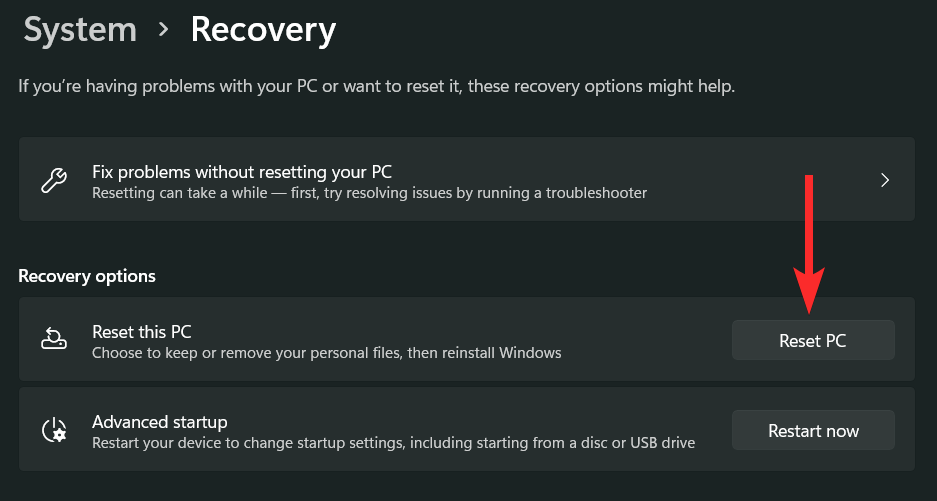937x501 pixels.
Task: Select the Recovery page title
Action: [263, 30]
